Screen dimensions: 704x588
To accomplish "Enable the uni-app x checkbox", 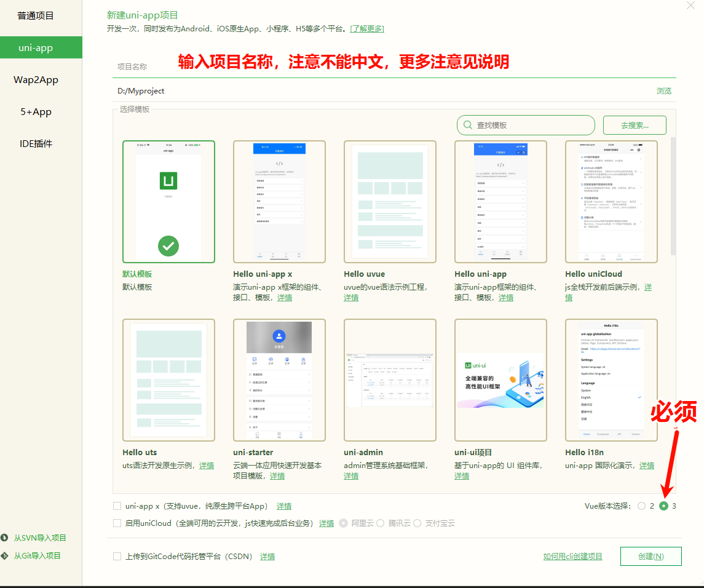I will coord(117,506).
